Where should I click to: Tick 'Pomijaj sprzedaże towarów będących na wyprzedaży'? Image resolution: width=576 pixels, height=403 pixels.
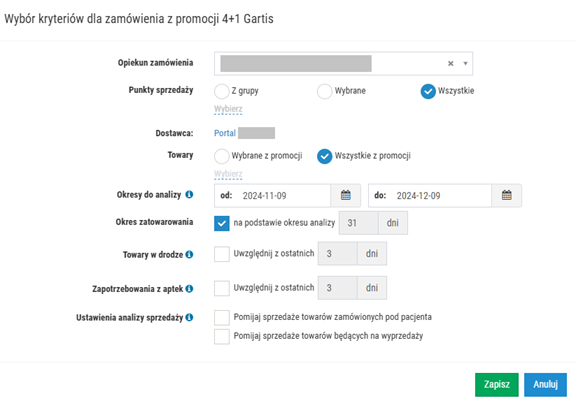click(222, 336)
